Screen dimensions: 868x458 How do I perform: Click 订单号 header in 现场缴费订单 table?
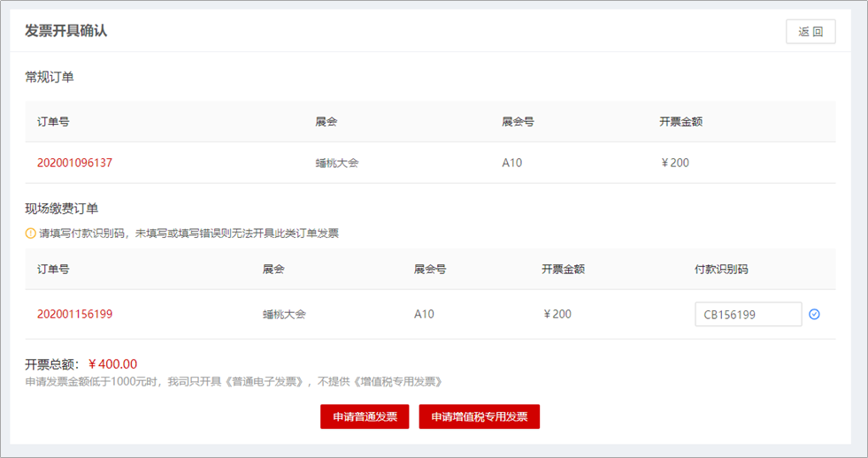pyautogui.click(x=53, y=270)
